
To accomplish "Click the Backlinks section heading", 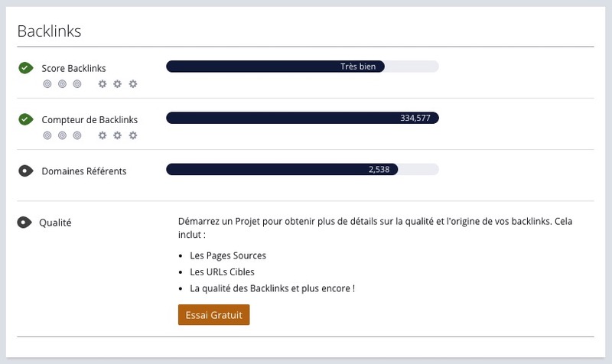I will (x=49, y=31).
